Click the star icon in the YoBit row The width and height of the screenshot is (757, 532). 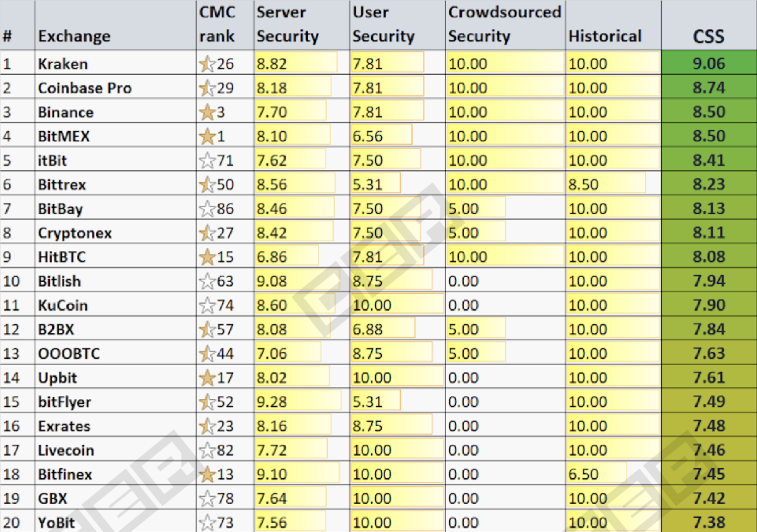point(206,523)
